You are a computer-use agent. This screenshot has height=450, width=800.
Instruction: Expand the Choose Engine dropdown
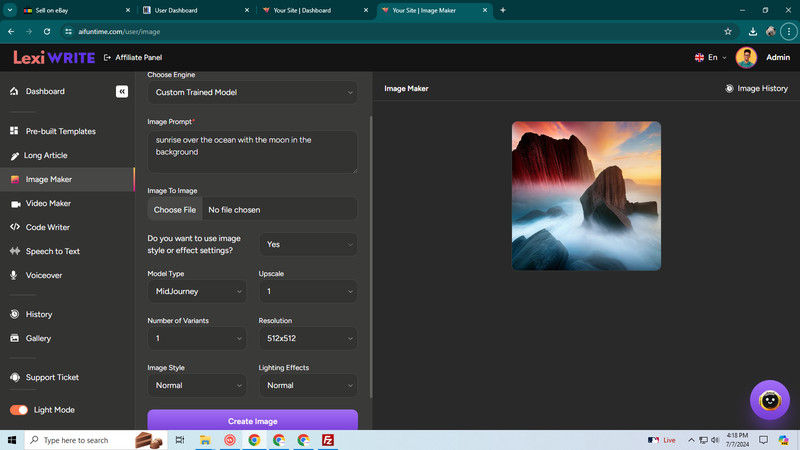[x=252, y=92]
